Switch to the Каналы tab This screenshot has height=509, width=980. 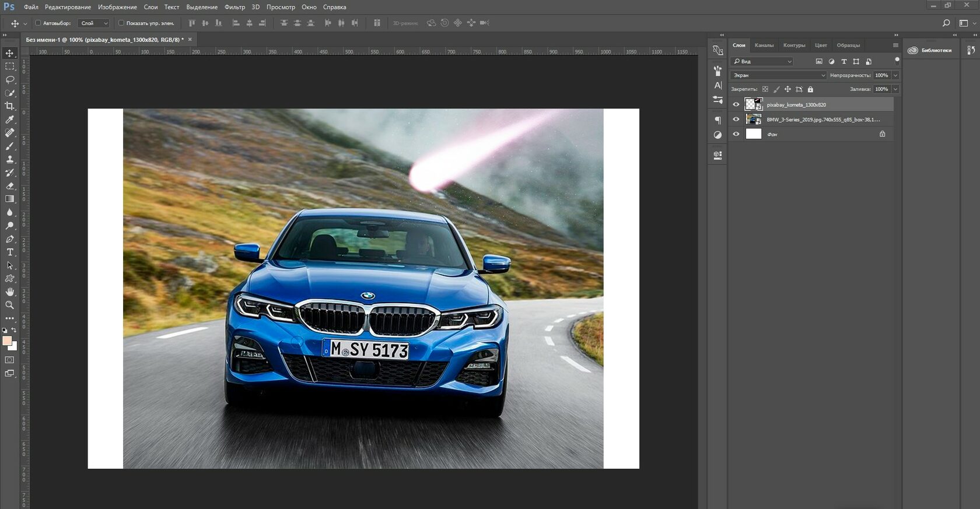[764, 45]
